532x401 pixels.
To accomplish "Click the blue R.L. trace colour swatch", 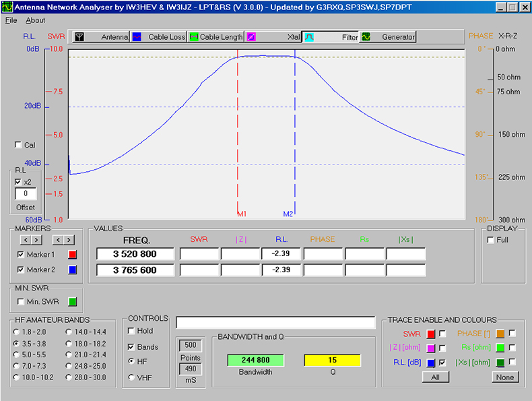I will [x=431, y=363].
